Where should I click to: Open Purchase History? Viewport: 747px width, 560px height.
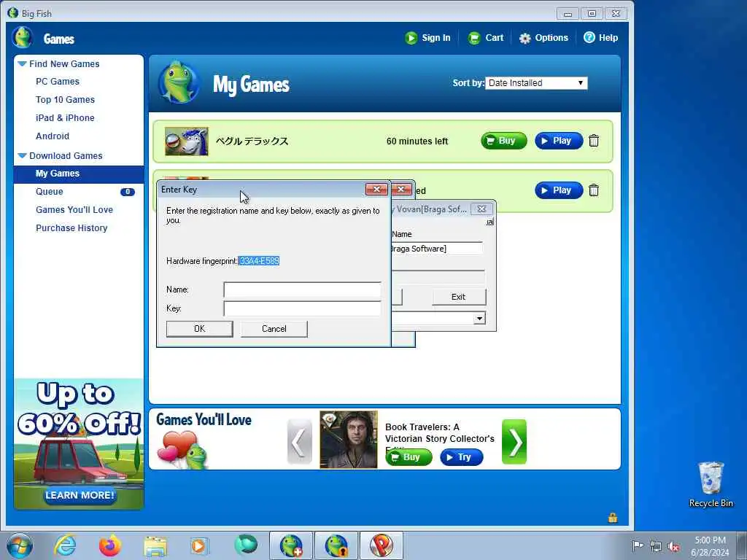(71, 227)
